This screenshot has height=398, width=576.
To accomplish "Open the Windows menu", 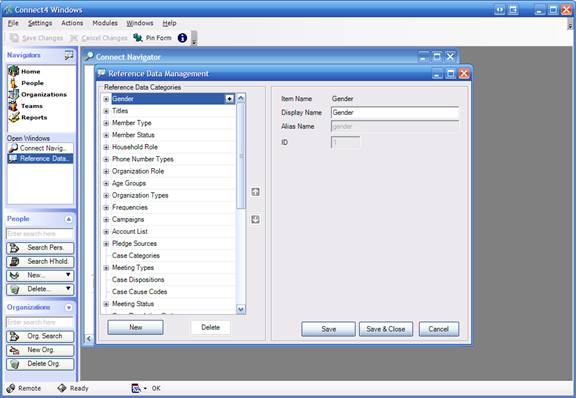I will 140,23.
